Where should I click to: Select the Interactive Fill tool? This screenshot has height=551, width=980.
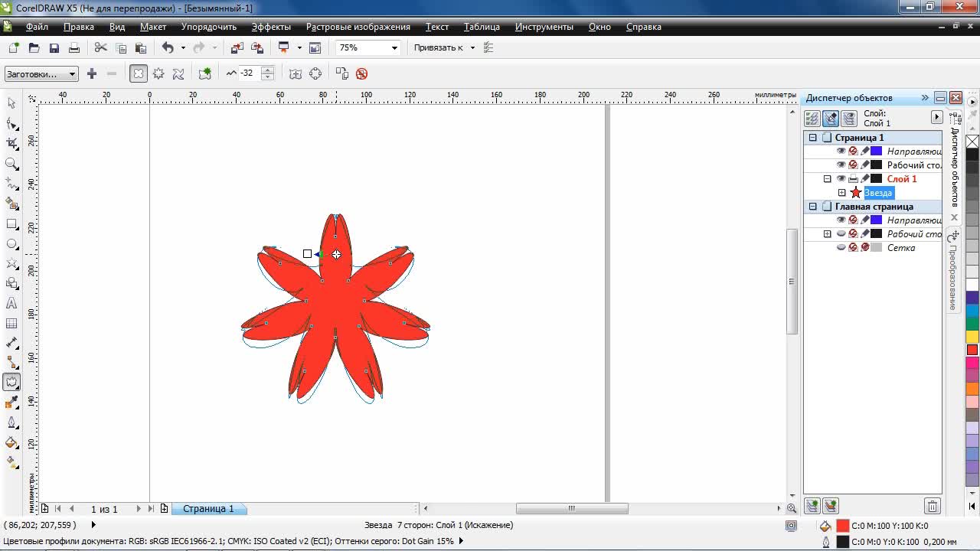pos(11,461)
